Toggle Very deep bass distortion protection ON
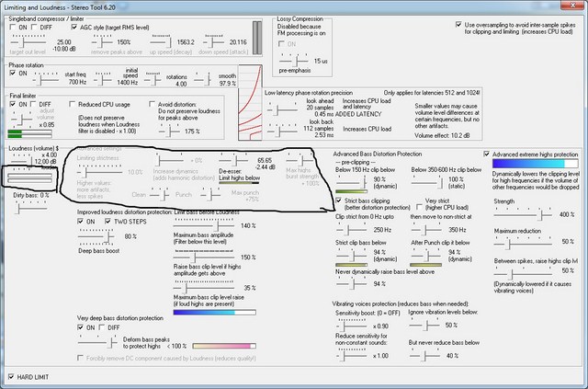The height and width of the screenshot is (389, 588). (80, 327)
